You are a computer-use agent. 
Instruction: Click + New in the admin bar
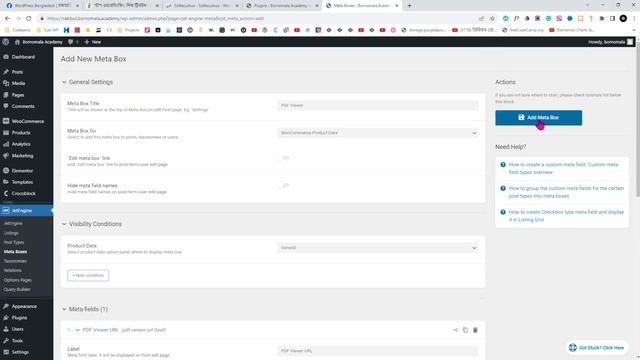93,42
